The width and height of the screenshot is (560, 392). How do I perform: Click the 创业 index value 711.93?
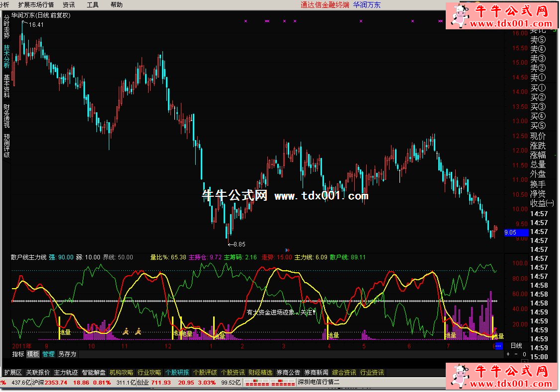tap(161, 383)
